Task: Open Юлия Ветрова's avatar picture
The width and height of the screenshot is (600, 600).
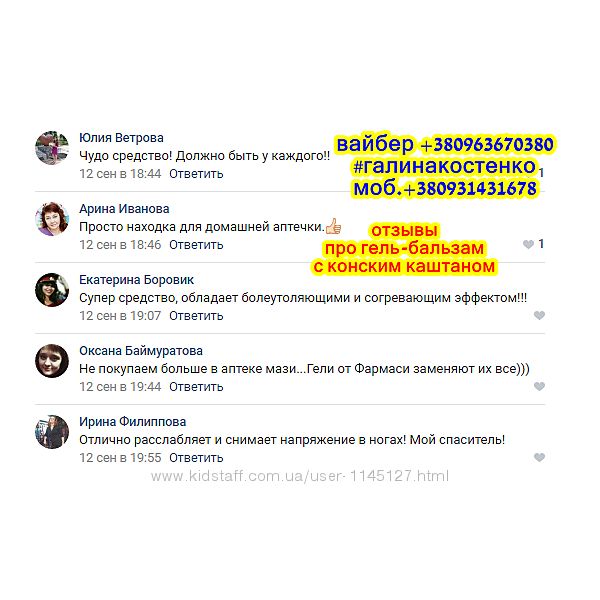Action: pyautogui.click(x=52, y=148)
